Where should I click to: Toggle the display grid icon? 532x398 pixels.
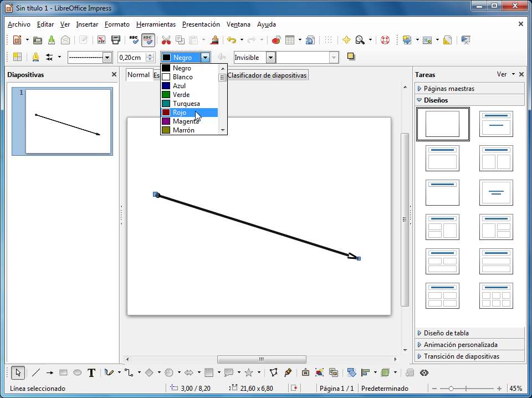pos(328,40)
